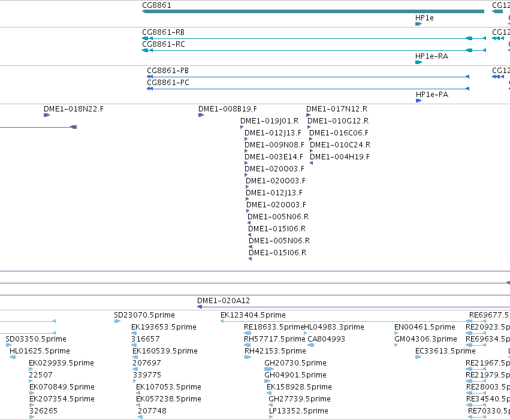The image size is (510, 420).
Task: Pick the RE21967 EST label
Action: tap(488, 363)
